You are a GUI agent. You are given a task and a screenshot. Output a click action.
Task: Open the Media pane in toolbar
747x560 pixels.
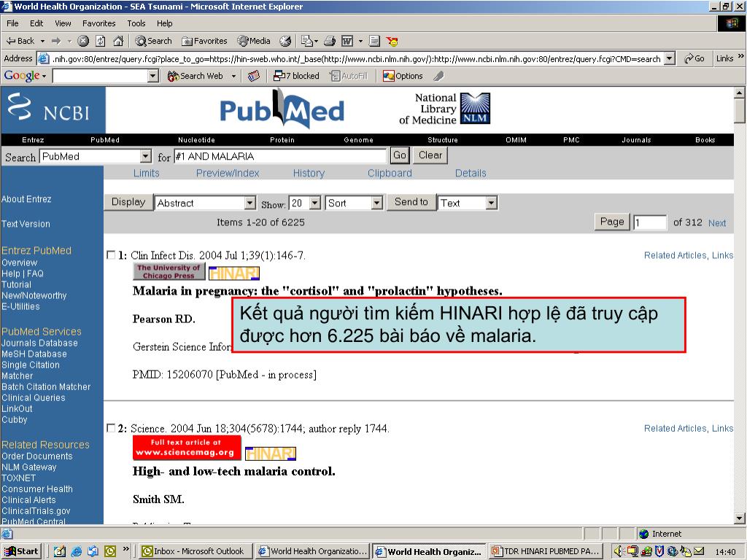(254, 41)
